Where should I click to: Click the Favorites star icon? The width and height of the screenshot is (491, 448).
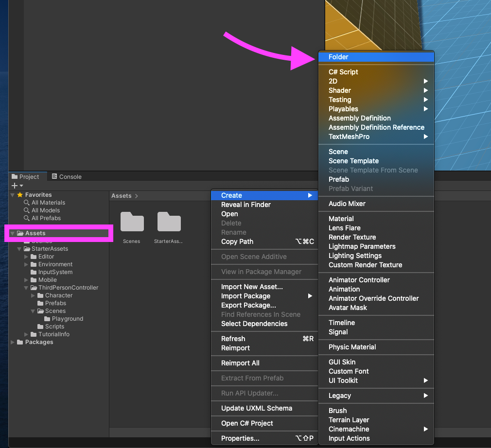20,195
